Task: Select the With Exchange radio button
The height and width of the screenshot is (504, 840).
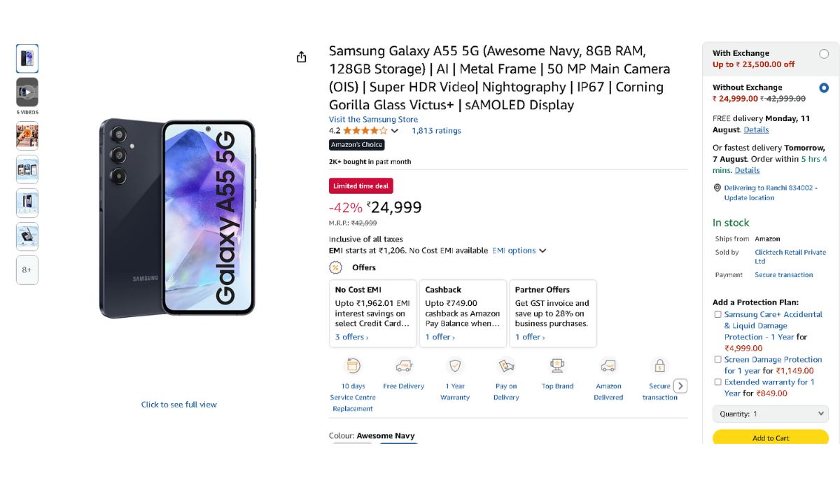Action: click(x=824, y=54)
